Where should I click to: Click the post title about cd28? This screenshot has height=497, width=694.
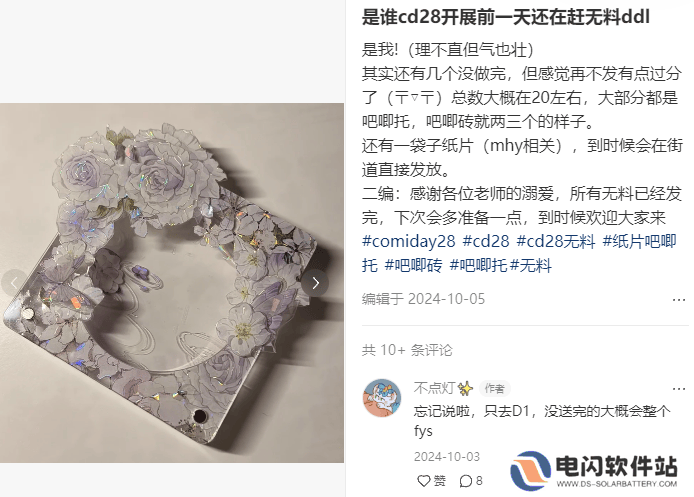pos(506,17)
